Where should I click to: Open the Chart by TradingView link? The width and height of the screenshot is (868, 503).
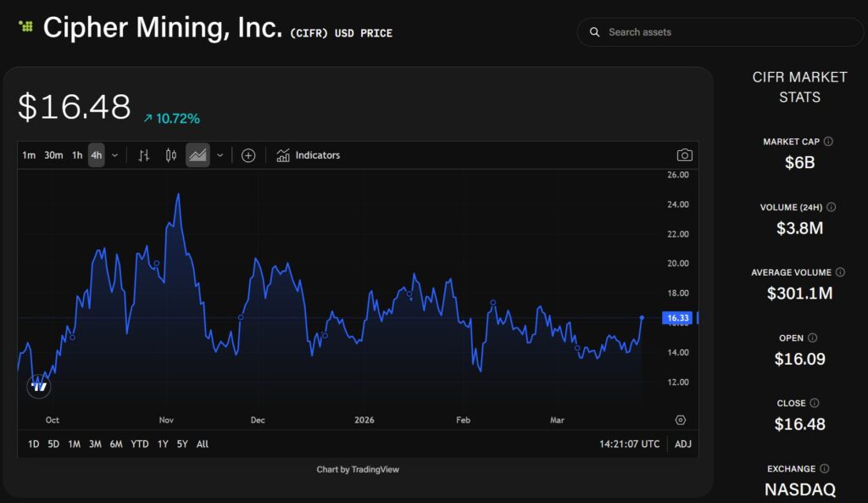[x=357, y=469]
